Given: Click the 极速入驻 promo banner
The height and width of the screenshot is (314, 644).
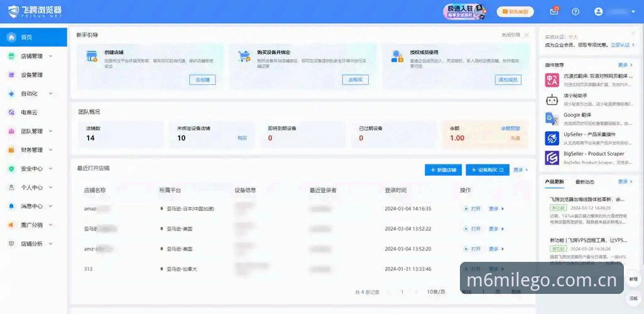Looking at the screenshot, I should point(466,11).
